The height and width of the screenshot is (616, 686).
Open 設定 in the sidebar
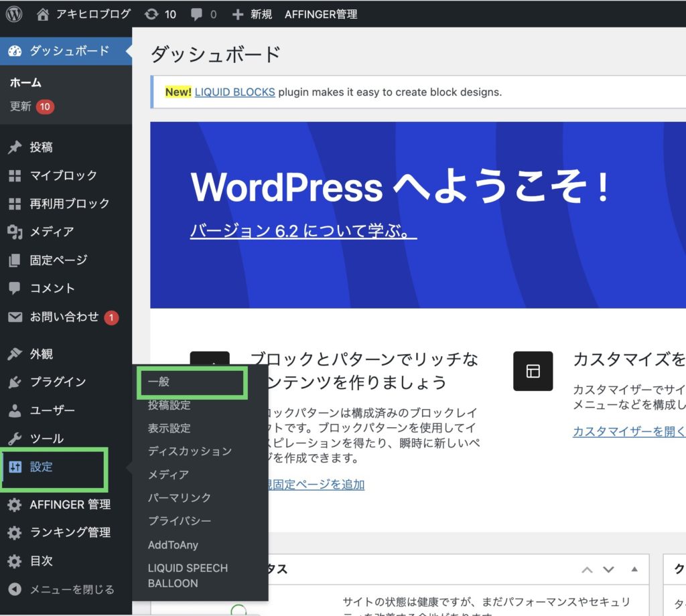click(x=41, y=467)
